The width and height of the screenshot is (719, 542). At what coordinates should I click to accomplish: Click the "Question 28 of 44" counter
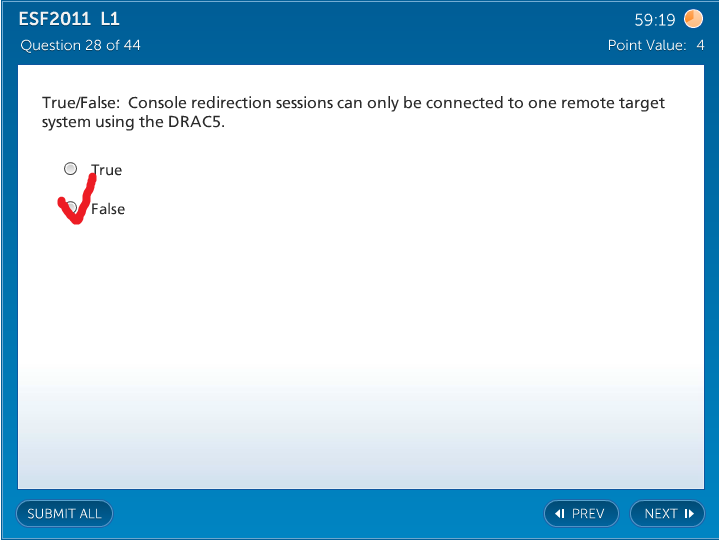pyautogui.click(x=80, y=45)
